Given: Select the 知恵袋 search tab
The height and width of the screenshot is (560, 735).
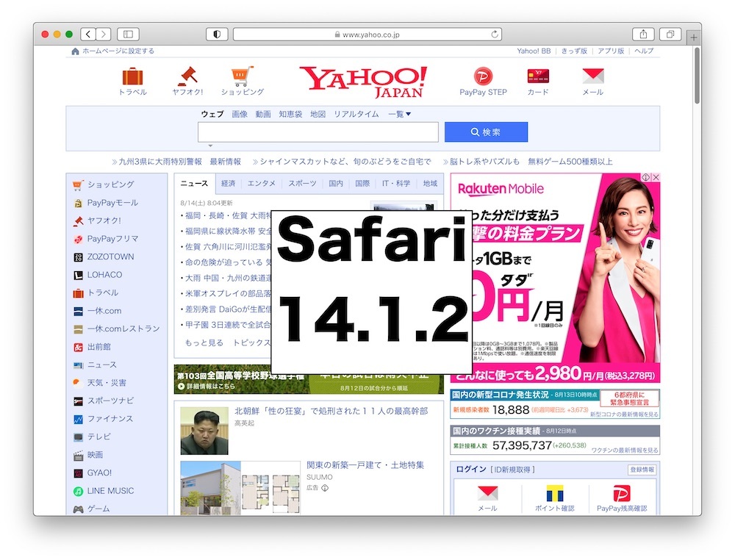Looking at the screenshot, I should coord(290,114).
